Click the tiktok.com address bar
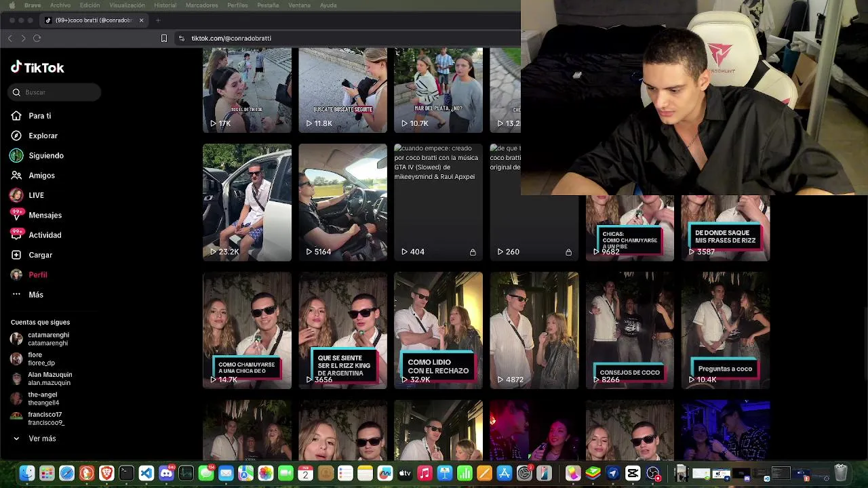The height and width of the screenshot is (488, 868). pos(231,38)
